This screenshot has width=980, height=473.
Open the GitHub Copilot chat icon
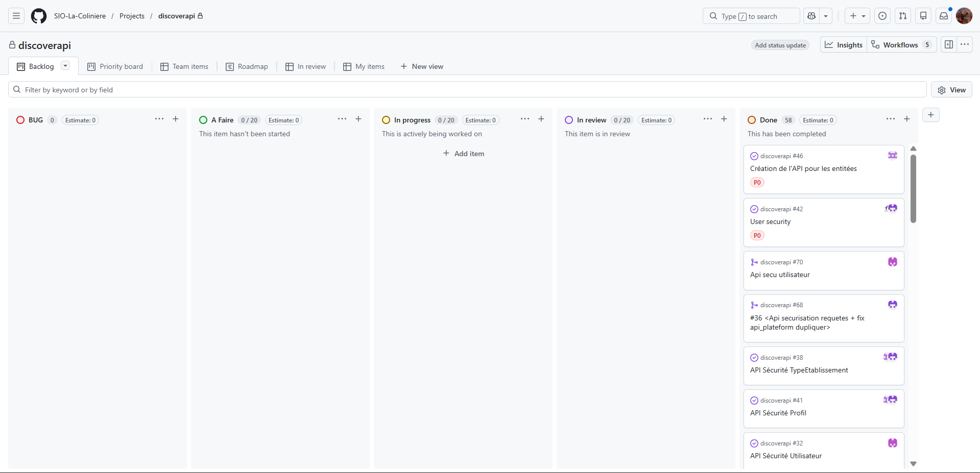pyautogui.click(x=811, y=16)
